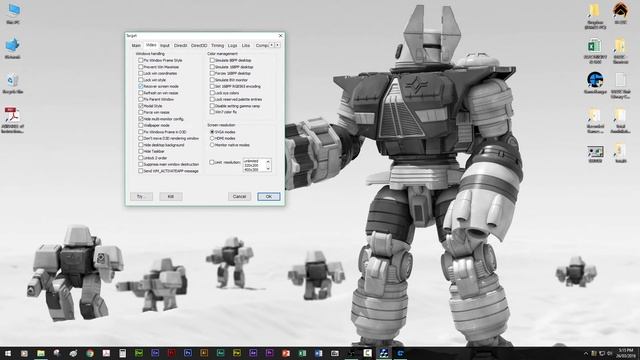The image size is (640, 360).
Task: Open the PDF document desktop icon
Action: [12, 119]
